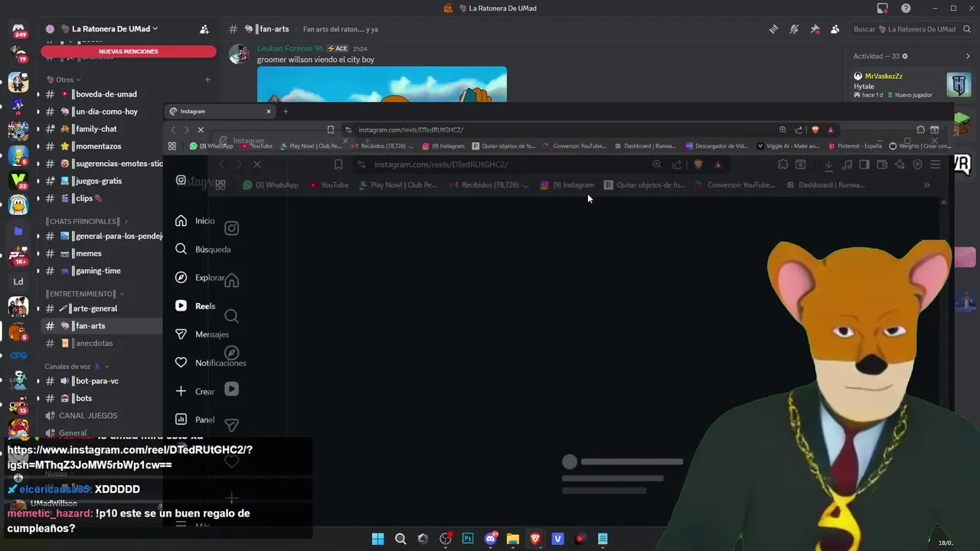Open pinned messages in Discord header
980x551 pixels.
coord(815,29)
